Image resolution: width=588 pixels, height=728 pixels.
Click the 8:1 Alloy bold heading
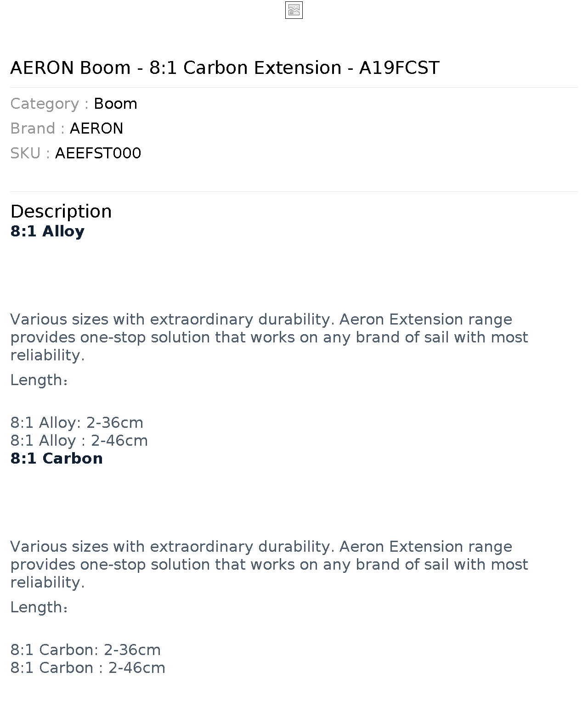pos(47,231)
